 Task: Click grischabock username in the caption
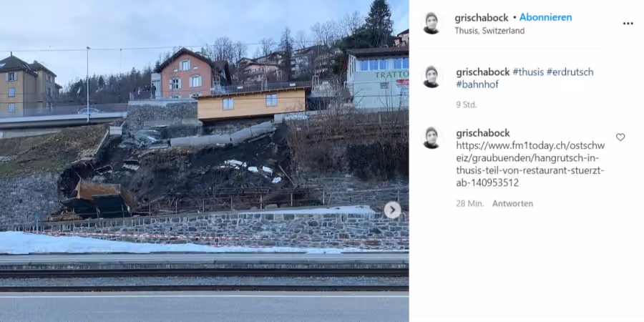coord(482,72)
